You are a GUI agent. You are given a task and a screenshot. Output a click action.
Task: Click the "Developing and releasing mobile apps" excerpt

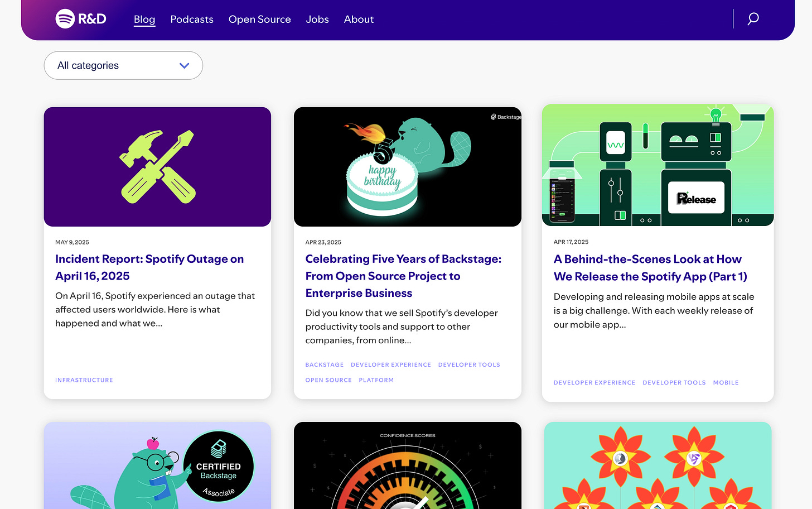tap(654, 310)
